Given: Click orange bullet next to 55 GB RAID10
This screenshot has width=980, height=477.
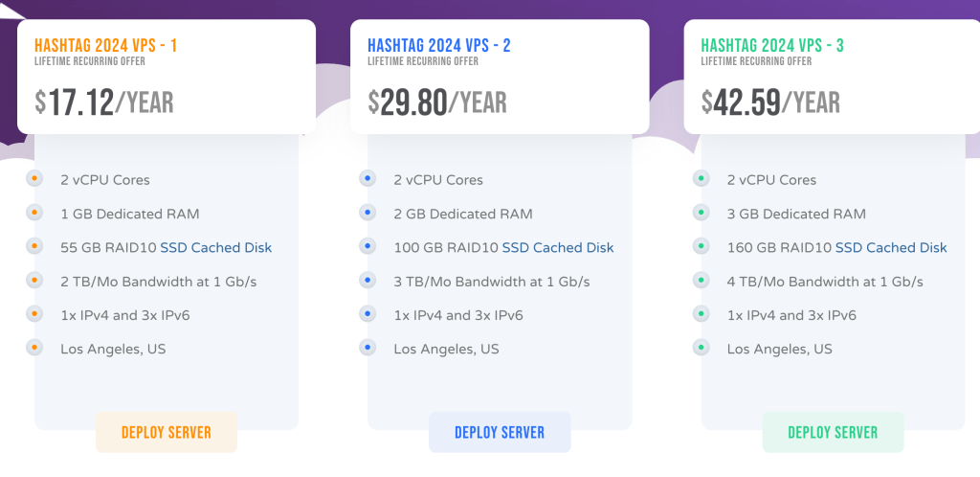Looking at the screenshot, I should (34, 246).
